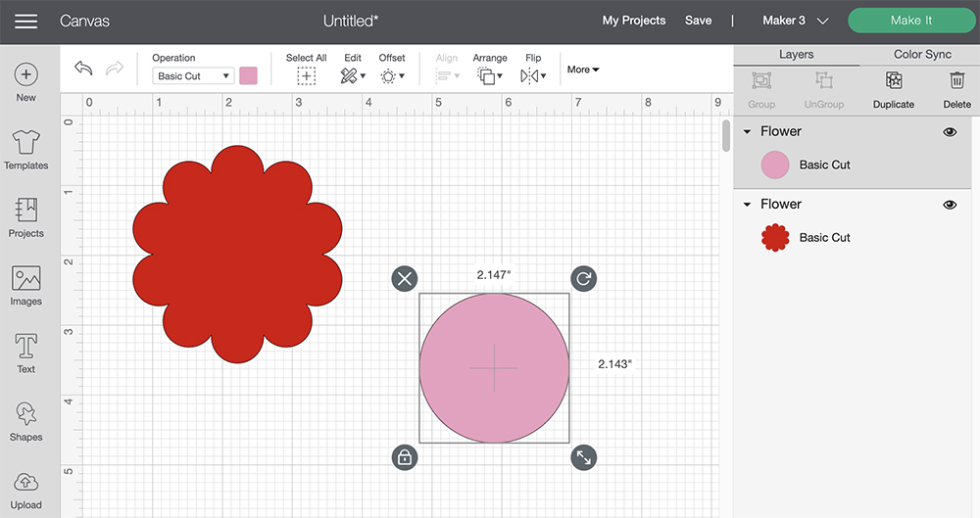The height and width of the screenshot is (518, 980).
Task: Open the Templates panel
Action: pyautogui.click(x=25, y=150)
